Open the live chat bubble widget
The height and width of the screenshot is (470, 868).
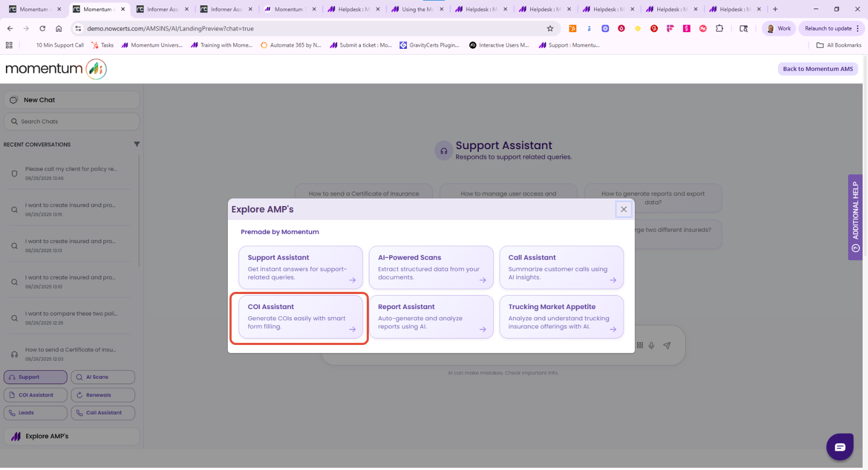point(840,447)
